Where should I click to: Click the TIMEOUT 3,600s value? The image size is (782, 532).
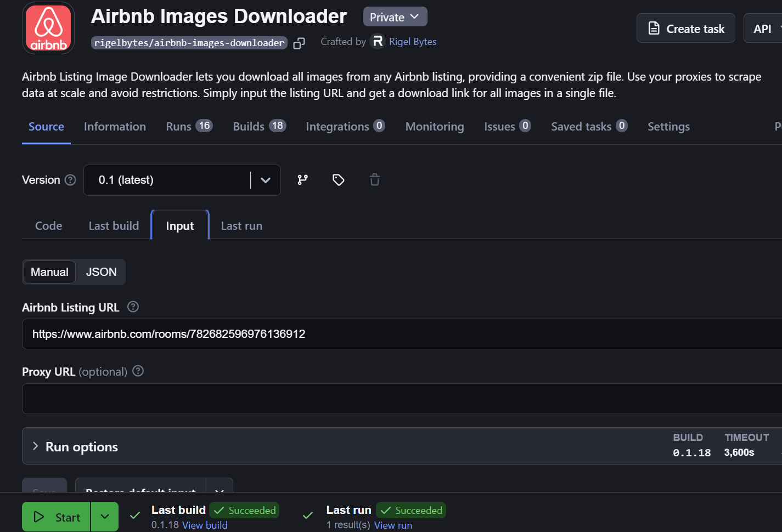click(x=739, y=452)
